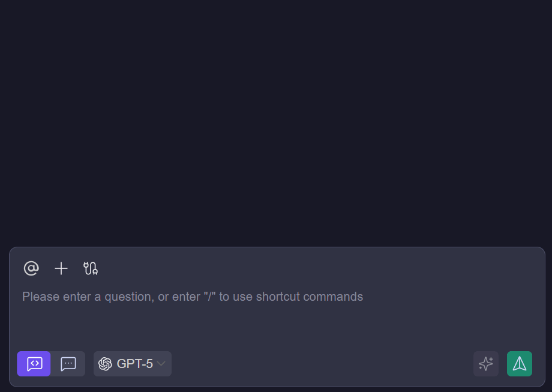Click the chevron beside GPT-5

[x=161, y=364]
